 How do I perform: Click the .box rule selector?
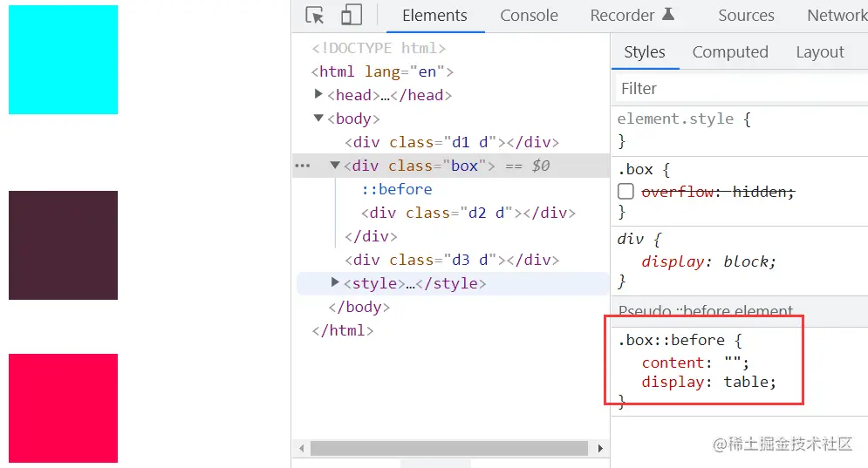click(x=635, y=169)
